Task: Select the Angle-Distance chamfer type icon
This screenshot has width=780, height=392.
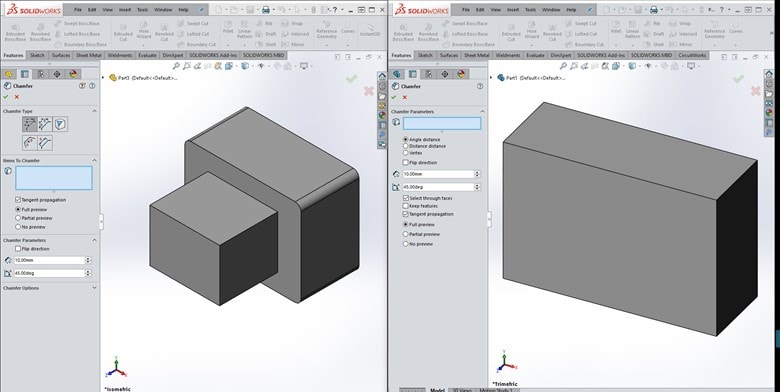Action: click(x=29, y=124)
